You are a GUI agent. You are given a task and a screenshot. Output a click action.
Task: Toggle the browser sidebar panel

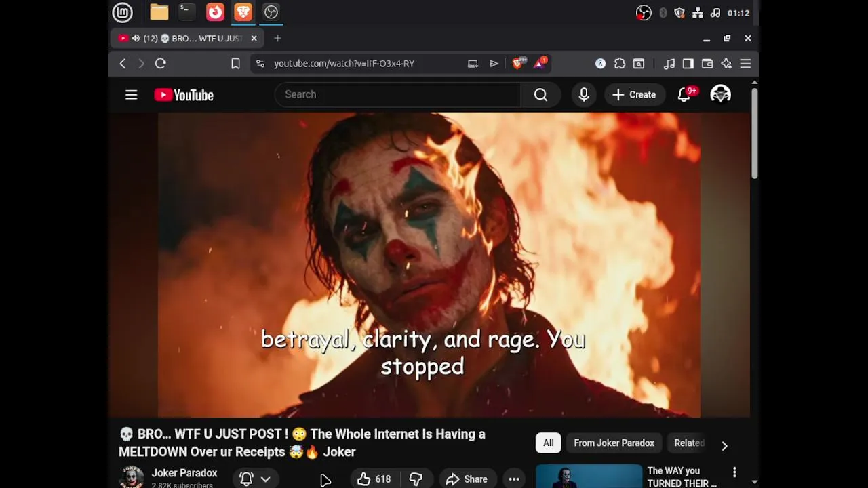tap(688, 64)
